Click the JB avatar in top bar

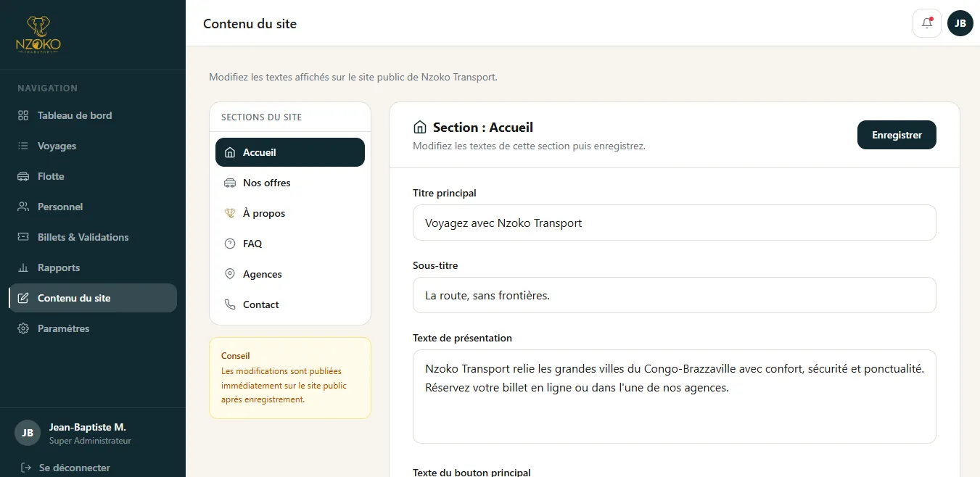(960, 23)
